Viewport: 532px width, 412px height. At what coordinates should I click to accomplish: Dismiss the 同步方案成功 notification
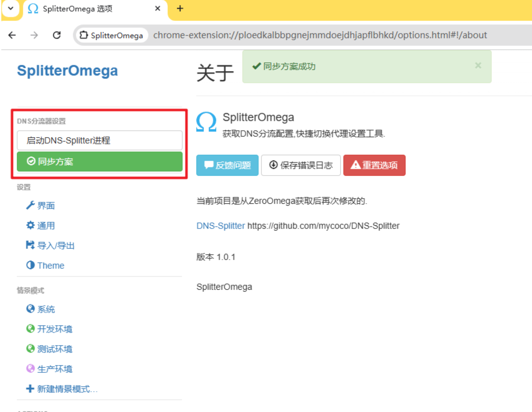(478, 66)
